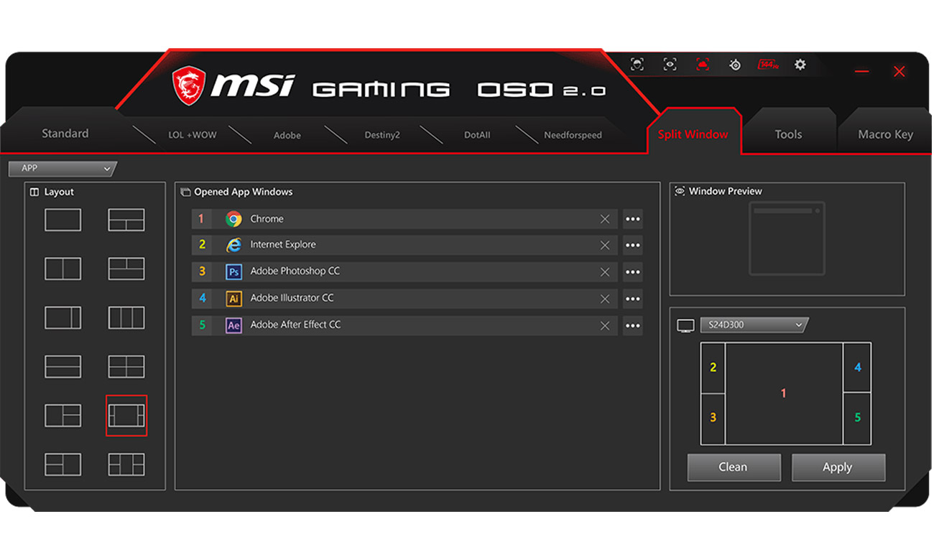Click the face-scan icon in the header
The image size is (934, 560).
[637, 65]
